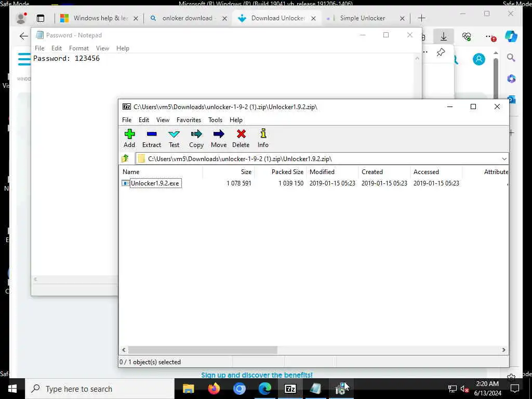532x399 pixels.
Task: Open Notepad Edit menu
Action: (56, 48)
